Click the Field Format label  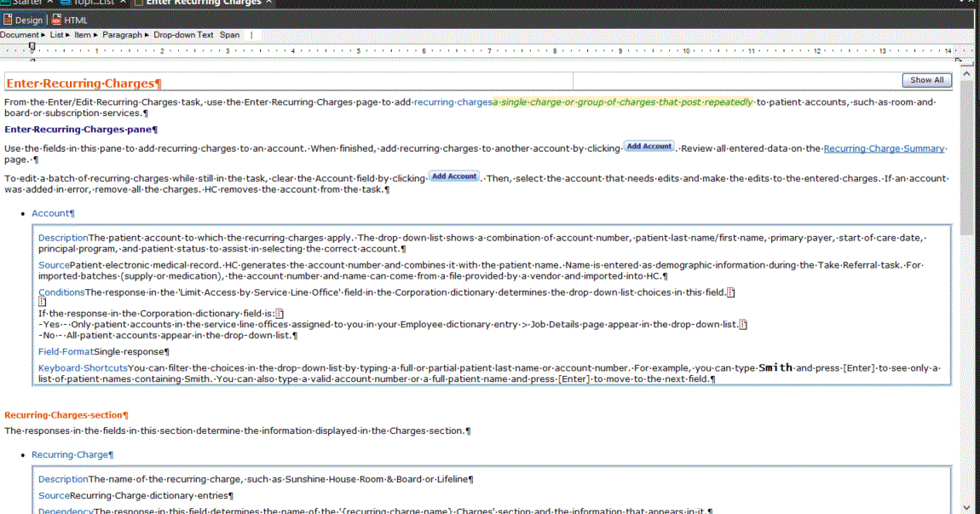click(x=66, y=351)
